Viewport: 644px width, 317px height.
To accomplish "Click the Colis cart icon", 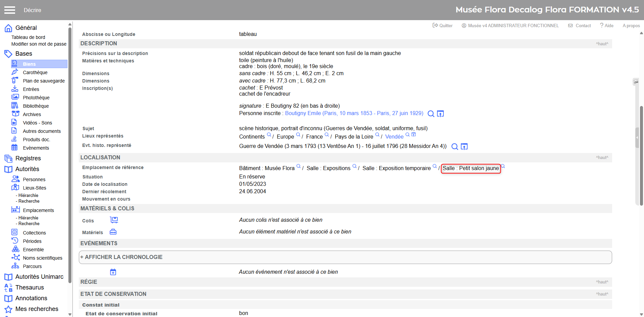I will click(x=114, y=220).
